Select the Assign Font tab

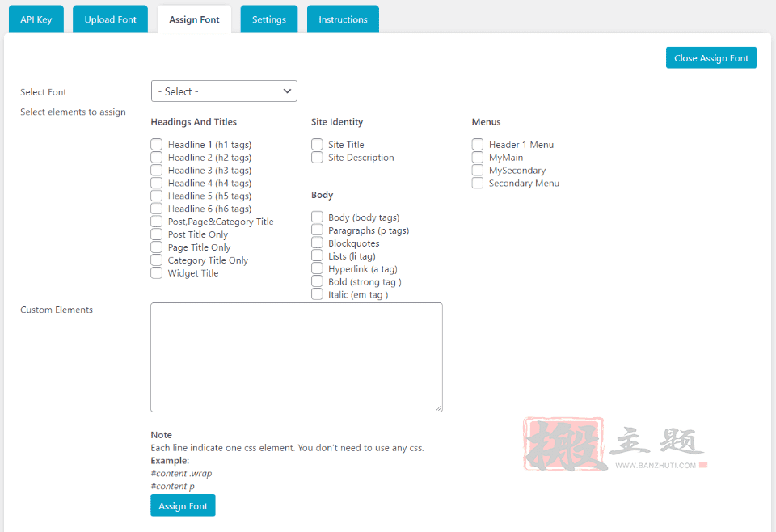click(x=194, y=19)
